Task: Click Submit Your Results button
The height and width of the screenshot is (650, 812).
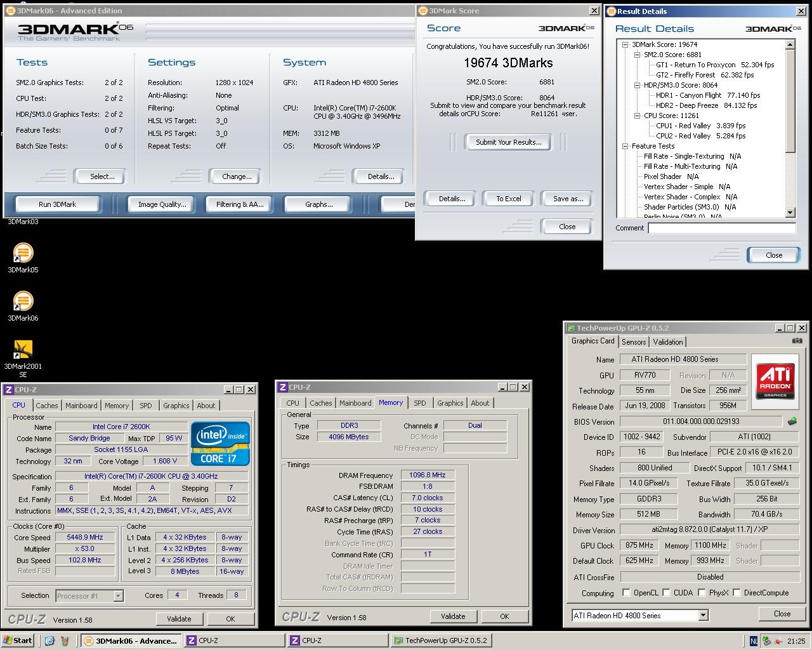Action: click(x=509, y=142)
